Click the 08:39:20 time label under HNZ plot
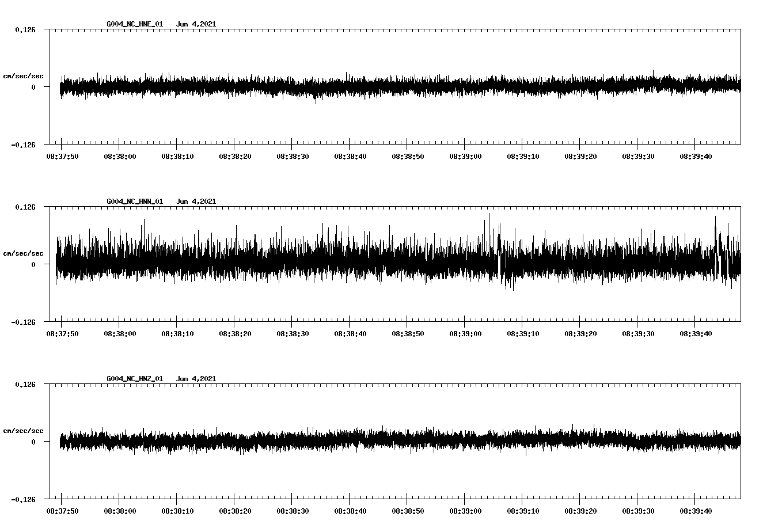Screen dimensions: 782x532 [580, 511]
